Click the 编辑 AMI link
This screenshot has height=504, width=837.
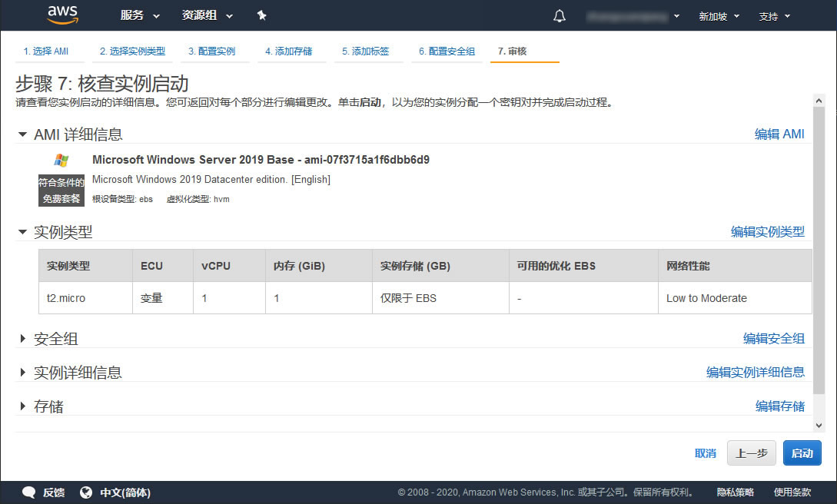(x=779, y=134)
